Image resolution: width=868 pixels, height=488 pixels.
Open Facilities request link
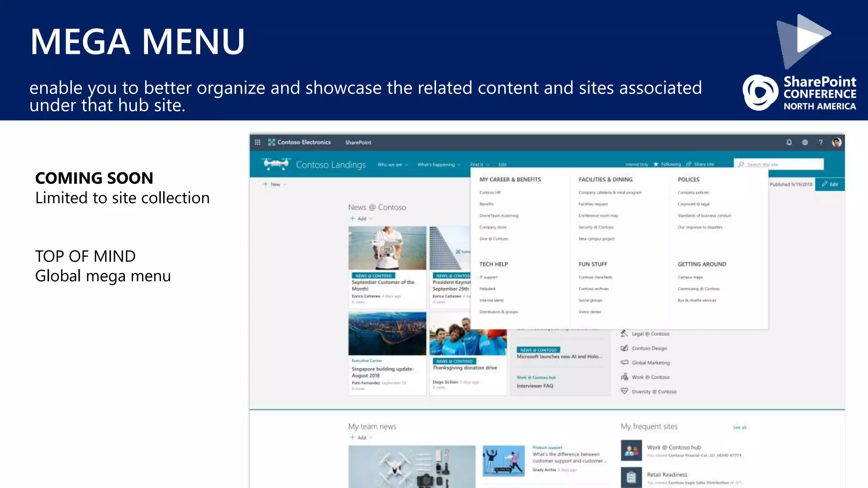tap(593, 204)
